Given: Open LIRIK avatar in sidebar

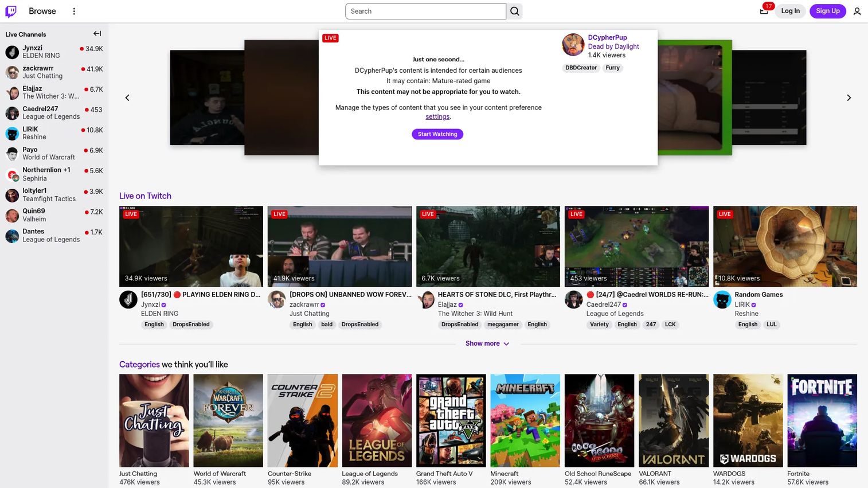Looking at the screenshot, I should 12,133.
